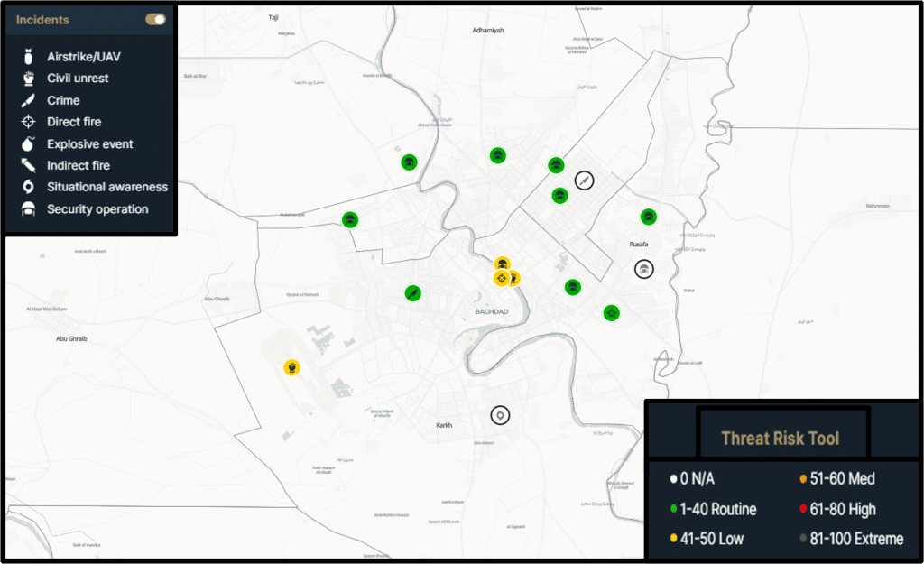Click the Situational awareness legend icon
This screenshot has width=924, height=564.
pyautogui.click(x=28, y=188)
